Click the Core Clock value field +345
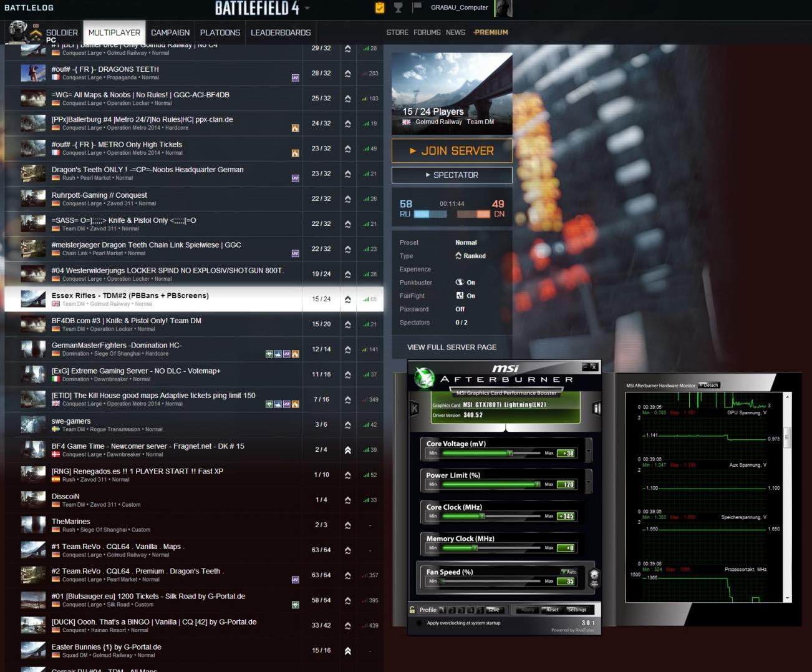 (566, 516)
